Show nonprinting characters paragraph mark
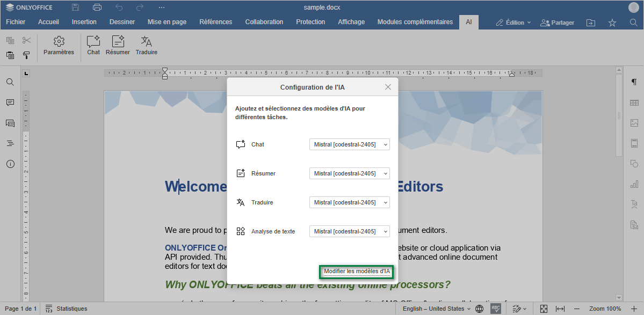The height and width of the screenshot is (315, 644). [634, 82]
